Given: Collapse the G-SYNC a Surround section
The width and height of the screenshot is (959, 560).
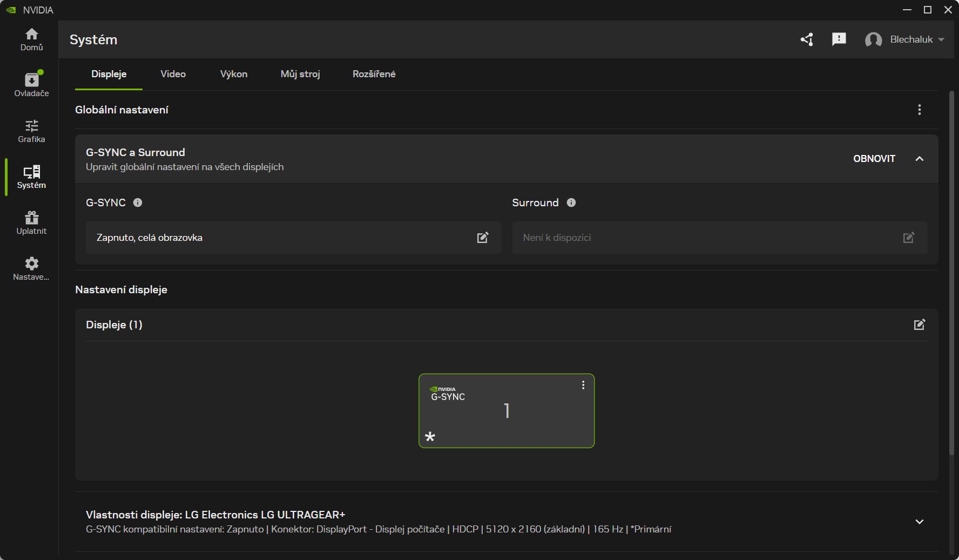Looking at the screenshot, I should (x=919, y=159).
